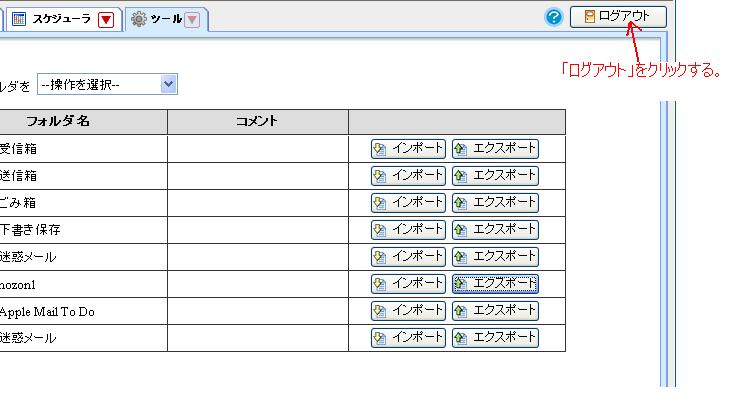Click インポート for Apple Mail To Do

pos(408,311)
